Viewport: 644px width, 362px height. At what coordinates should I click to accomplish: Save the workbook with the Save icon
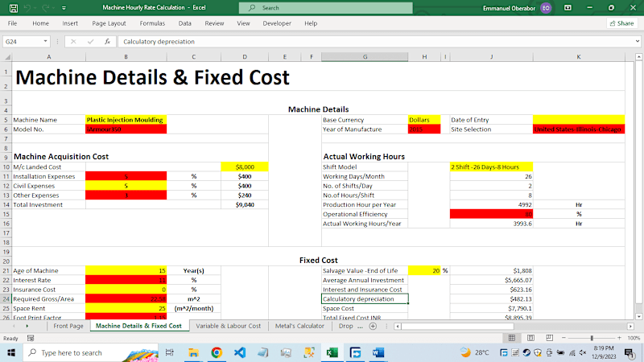click(13, 8)
